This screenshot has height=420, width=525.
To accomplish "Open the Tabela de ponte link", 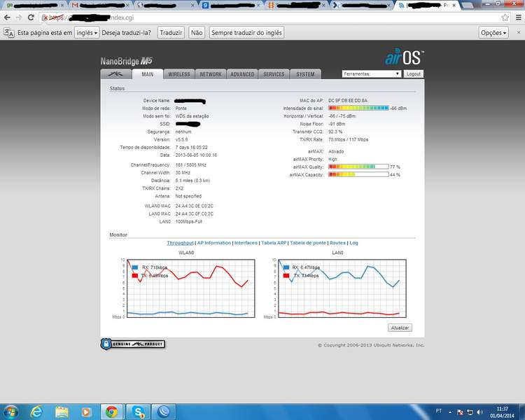I will [308, 243].
